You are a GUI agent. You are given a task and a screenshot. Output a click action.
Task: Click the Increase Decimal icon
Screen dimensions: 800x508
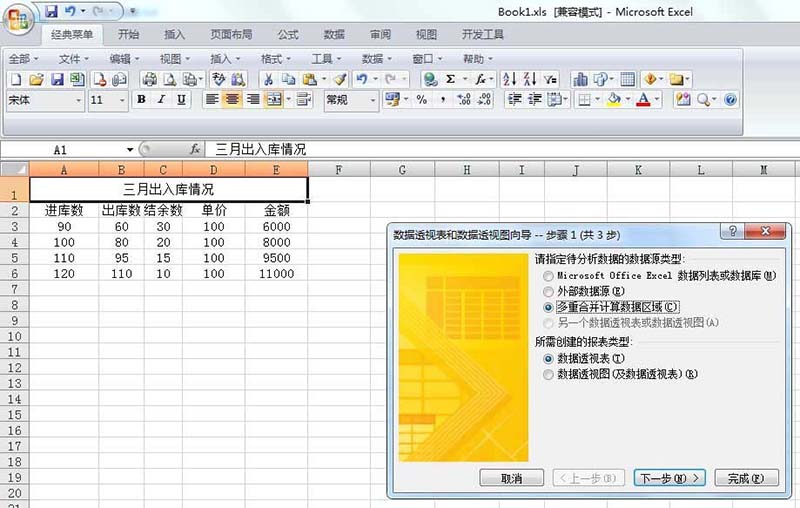coord(464,99)
